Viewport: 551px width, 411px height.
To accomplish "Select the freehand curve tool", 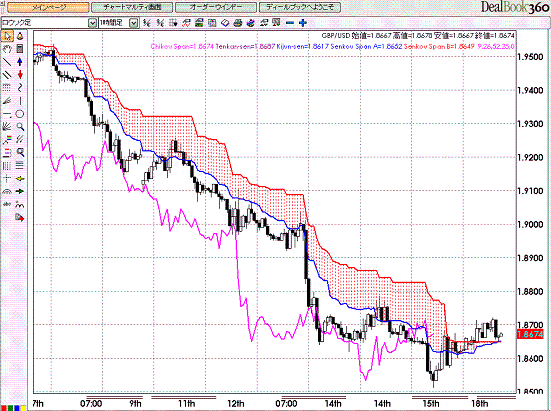I will [x=20, y=88].
